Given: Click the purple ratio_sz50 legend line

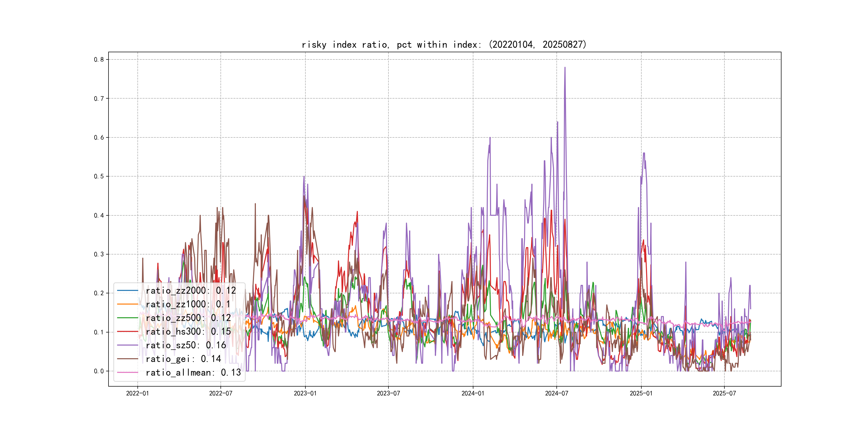Looking at the screenshot, I should coord(127,345).
